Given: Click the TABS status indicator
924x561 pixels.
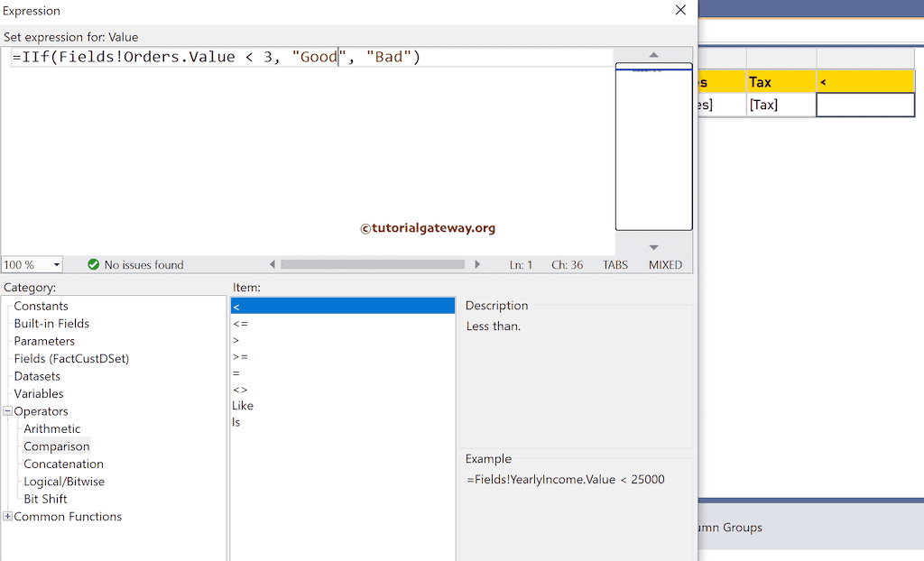Looking at the screenshot, I should coord(615,265).
